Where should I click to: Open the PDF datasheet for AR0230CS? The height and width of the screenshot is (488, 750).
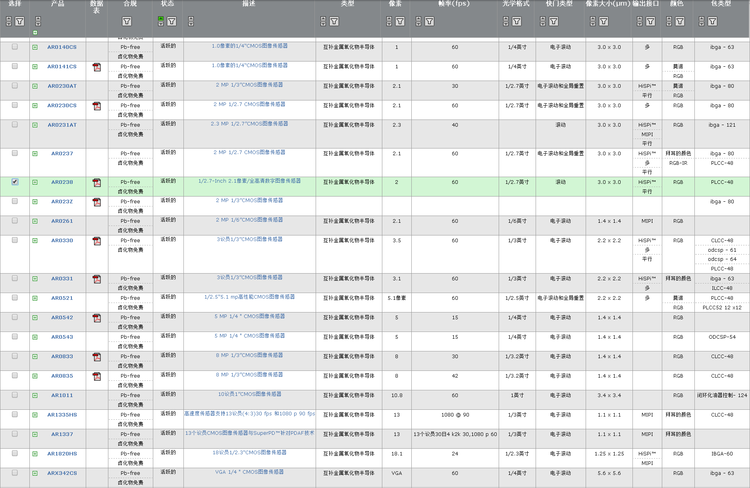(x=97, y=106)
